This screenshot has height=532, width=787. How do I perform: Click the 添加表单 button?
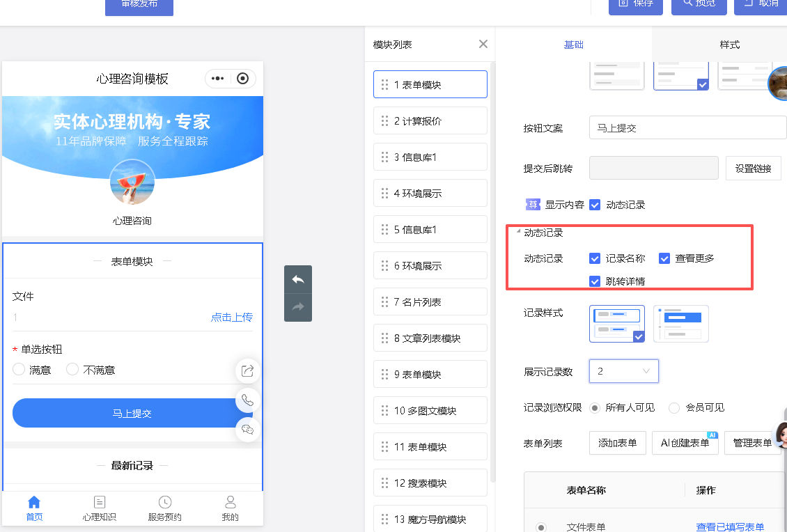coord(617,443)
